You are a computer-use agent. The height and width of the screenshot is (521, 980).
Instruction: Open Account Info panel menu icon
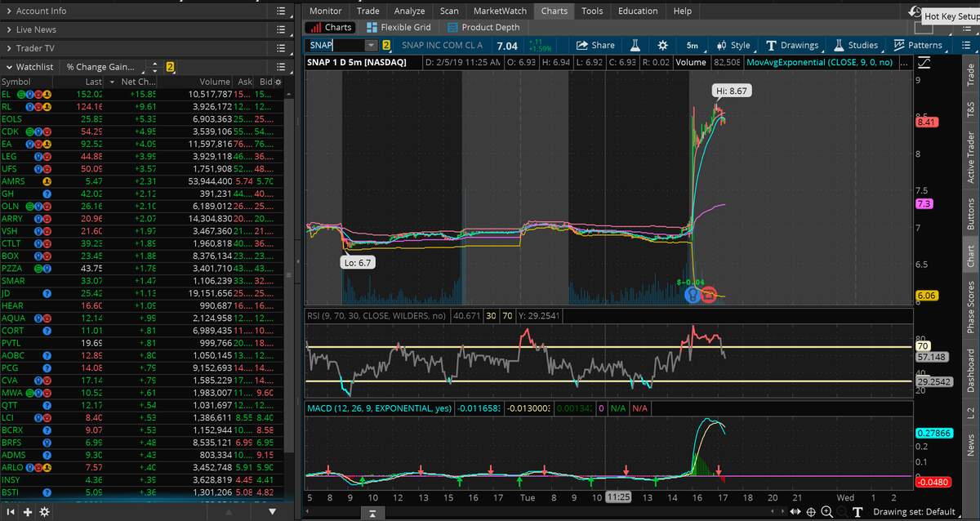click(281, 11)
